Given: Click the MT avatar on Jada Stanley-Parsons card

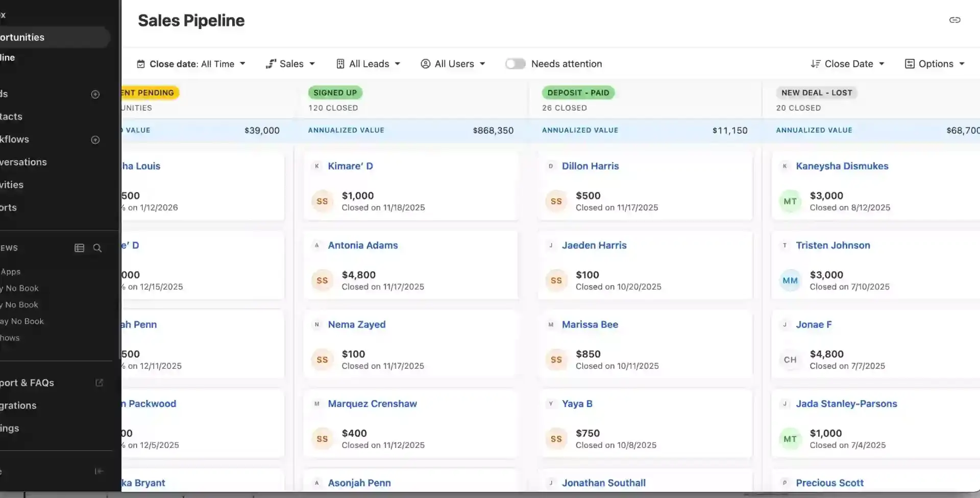Looking at the screenshot, I should (790, 439).
